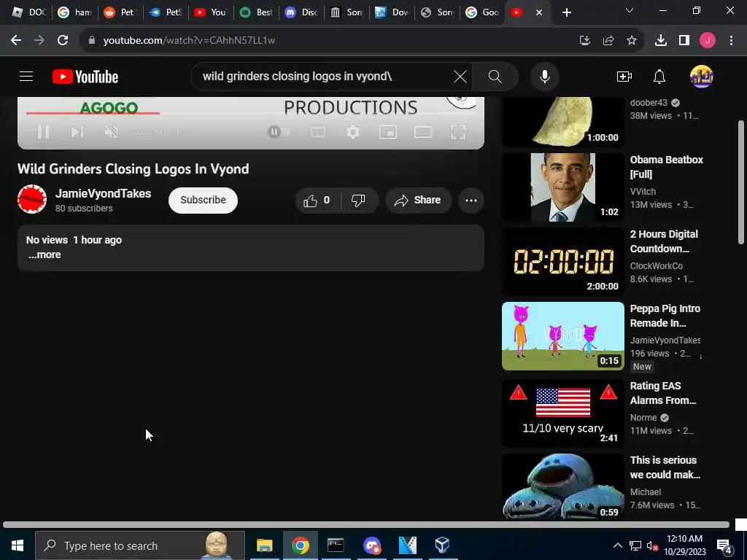Expand the description with ...more
This screenshot has height=560, width=747.
44,254
